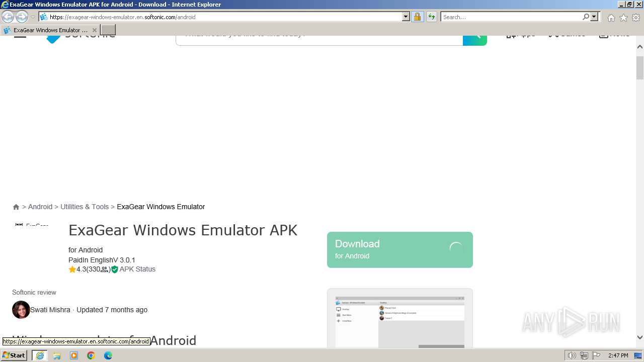Click the page scrollbar down arrow
The width and height of the screenshot is (644, 362).
pyautogui.click(x=640, y=338)
